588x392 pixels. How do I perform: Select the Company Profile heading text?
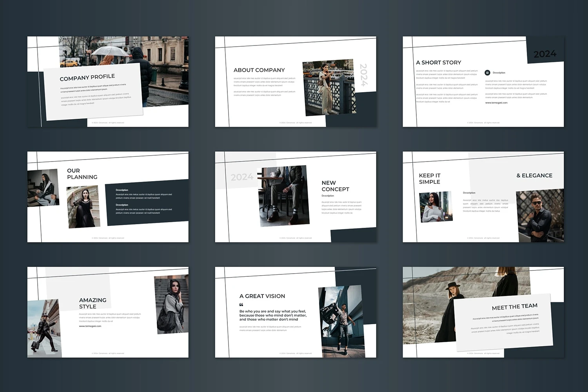(x=87, y=77)
